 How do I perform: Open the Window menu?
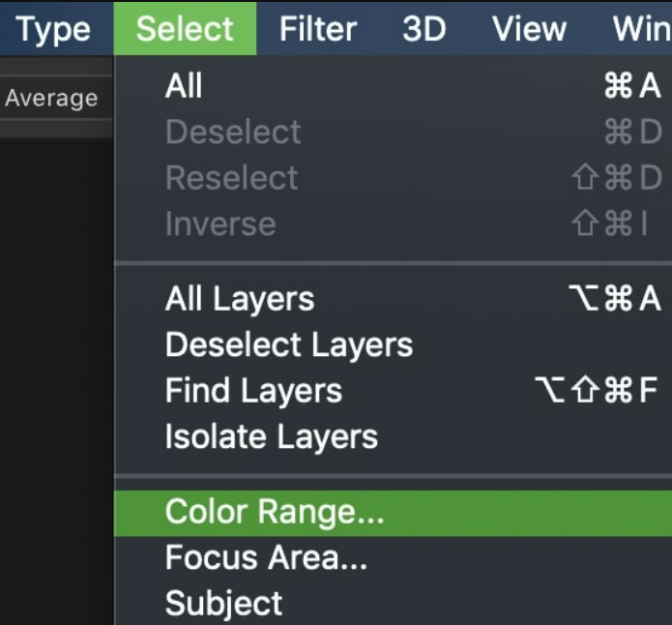(641, 30)
